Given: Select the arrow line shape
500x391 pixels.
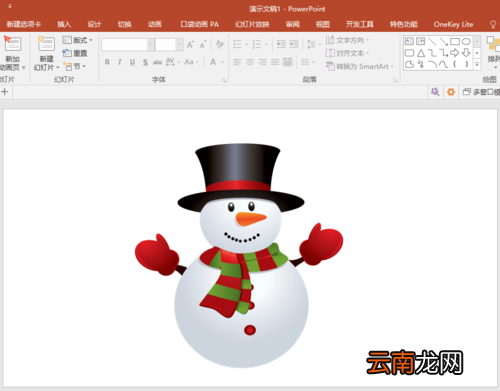Looking at the screenshot, I should [443, 41].
